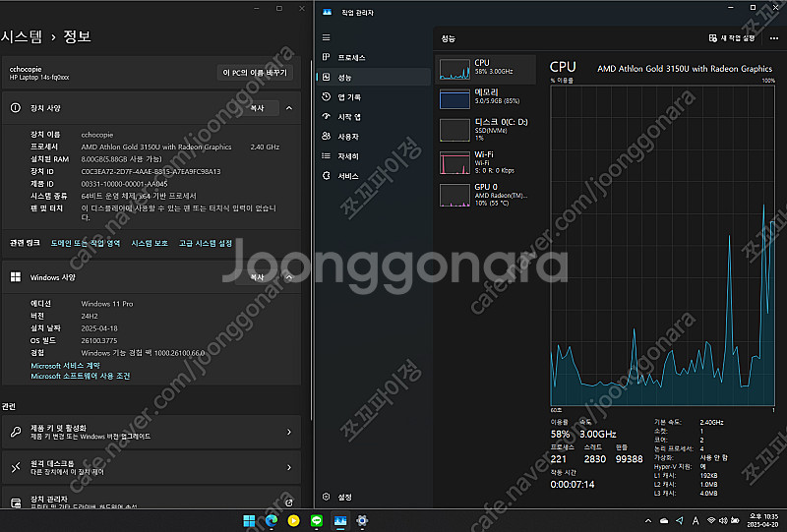
Task: Show hidden tray icons with the taskbar chevron
Action: coord(648,521)
